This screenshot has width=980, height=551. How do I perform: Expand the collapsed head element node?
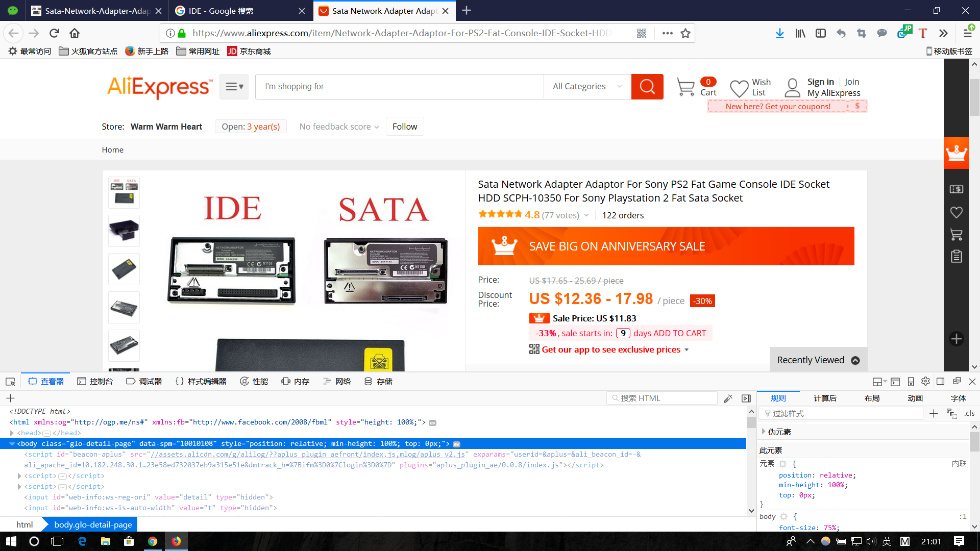click(x=12, y=433)
